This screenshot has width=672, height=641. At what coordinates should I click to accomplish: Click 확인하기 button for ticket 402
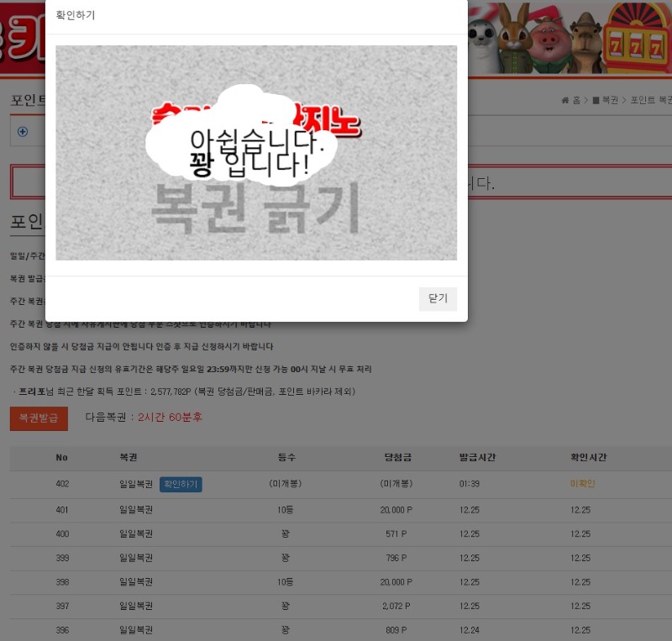pos(181,485)
